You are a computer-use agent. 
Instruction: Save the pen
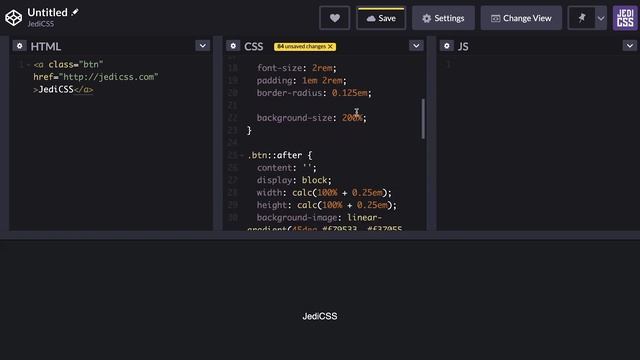tap(381, 18)
